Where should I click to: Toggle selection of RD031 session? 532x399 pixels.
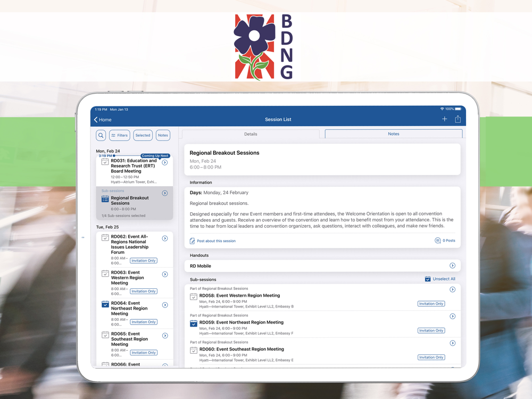105,162
